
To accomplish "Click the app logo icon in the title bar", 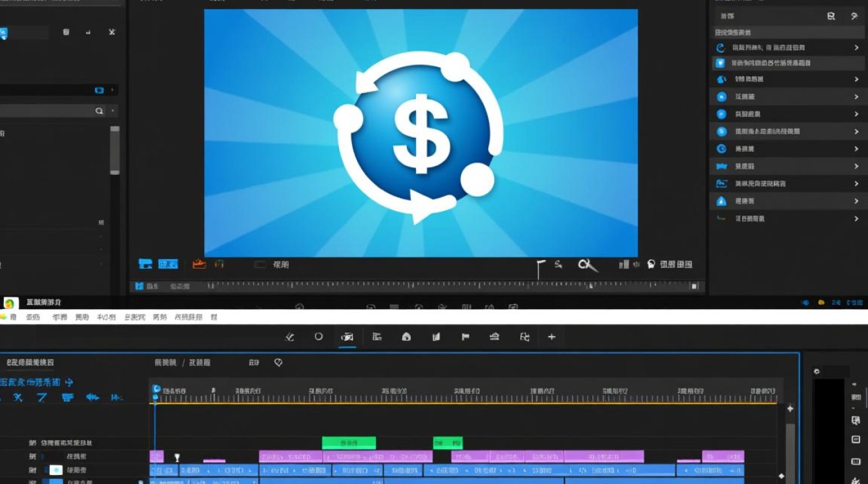I will click(10, 303).
